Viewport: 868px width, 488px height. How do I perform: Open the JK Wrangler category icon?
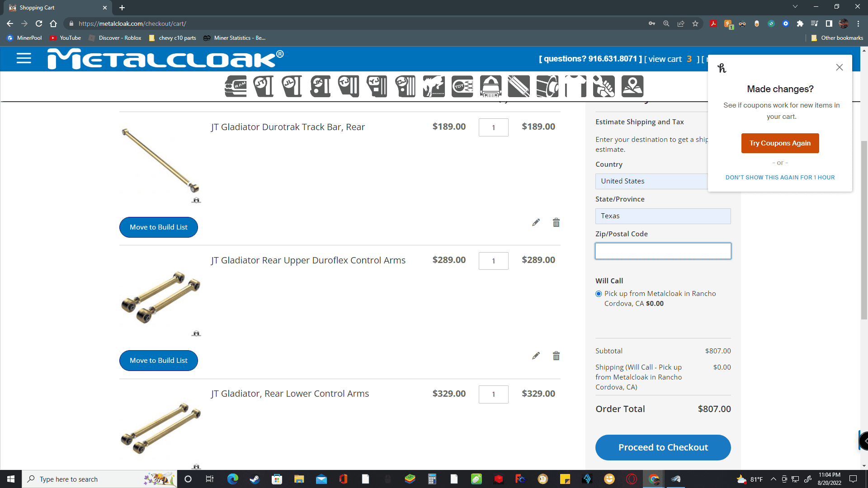(321, 86)
